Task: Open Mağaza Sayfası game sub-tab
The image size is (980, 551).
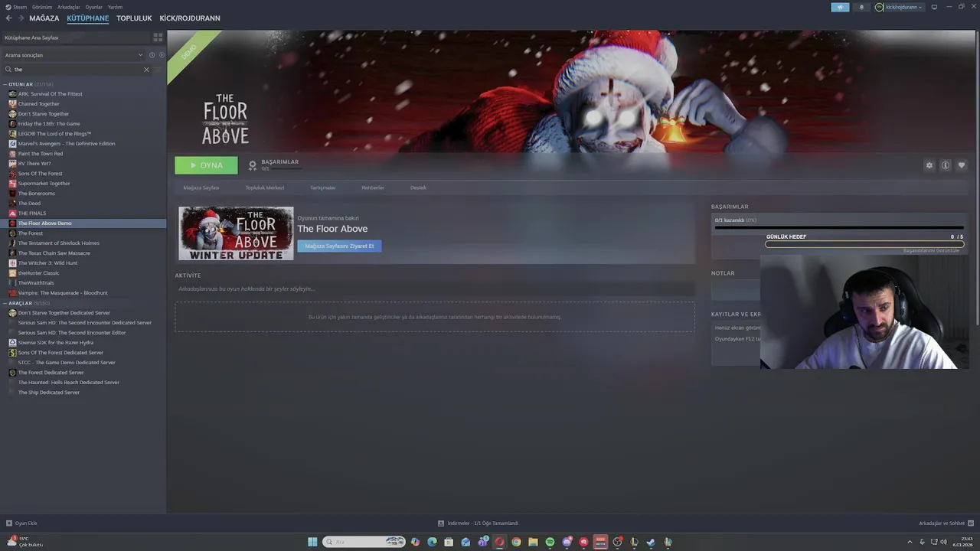Action: [x=201, y=187]
